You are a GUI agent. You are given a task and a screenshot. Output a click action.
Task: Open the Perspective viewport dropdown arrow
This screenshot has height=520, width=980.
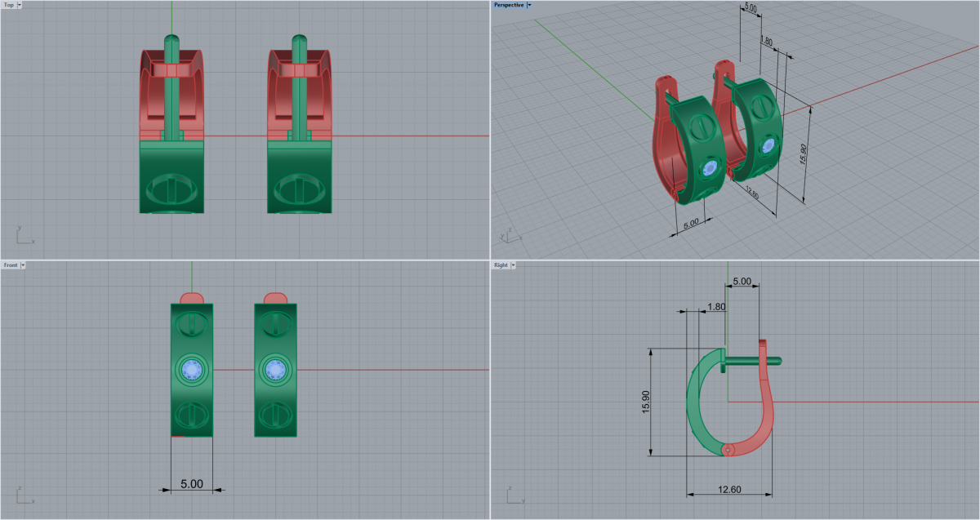(529, 5)
